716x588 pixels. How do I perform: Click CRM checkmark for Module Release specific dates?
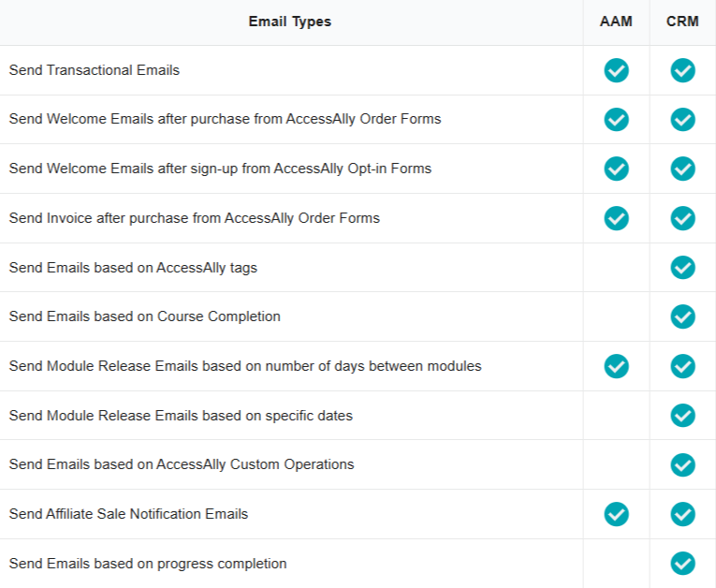pos(682,416)
